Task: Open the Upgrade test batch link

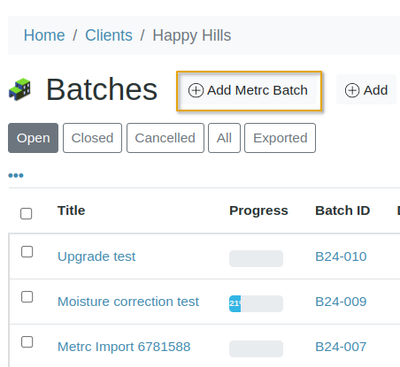Action: click(97, 257)
